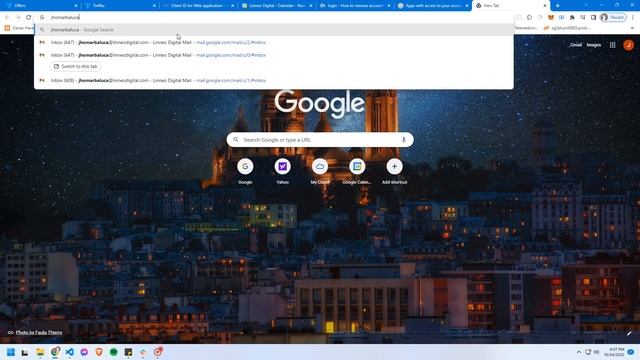
Task: Open the Chrome three-dot menu
Action: click(633, 18)
